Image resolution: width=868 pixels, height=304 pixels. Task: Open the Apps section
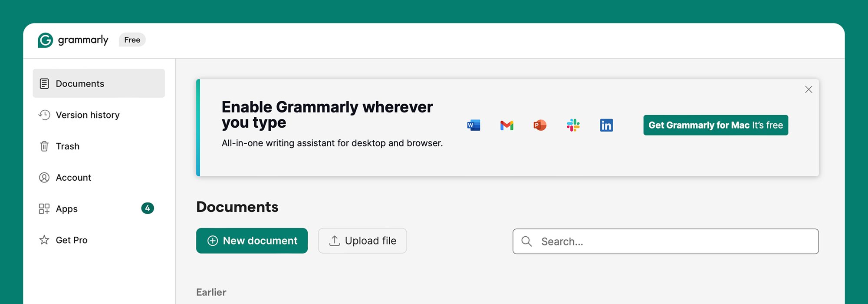coord(99,208)
